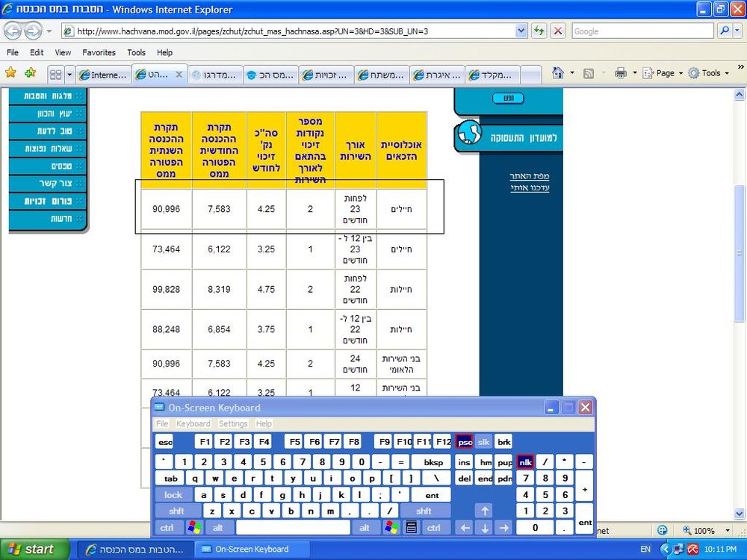
Task: Toggle the right alt key
Action: tap(365, 528)
